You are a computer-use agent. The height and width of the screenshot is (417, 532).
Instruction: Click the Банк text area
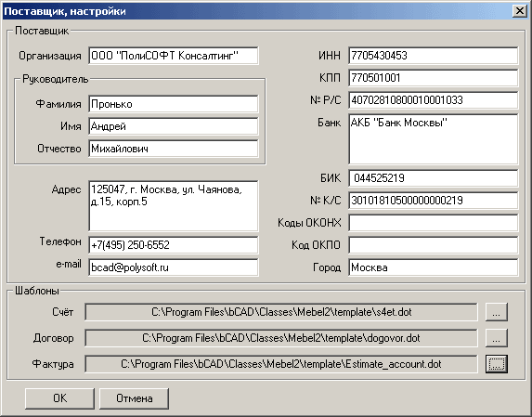point(434,139)
